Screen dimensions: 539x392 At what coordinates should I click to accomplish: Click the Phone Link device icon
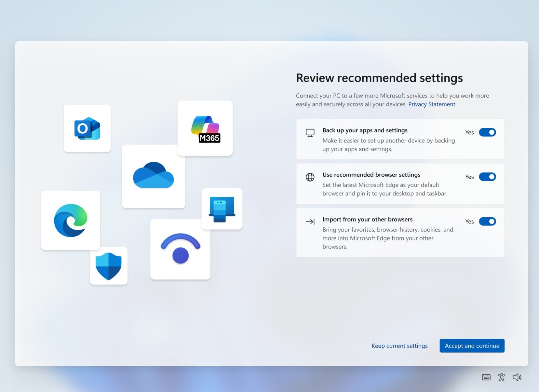[222, 209]
